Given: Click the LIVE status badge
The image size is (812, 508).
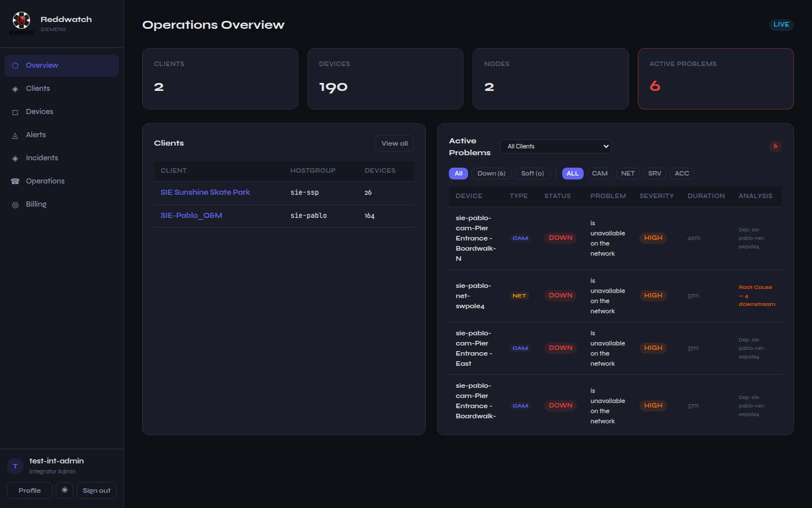Looking at the screenshot, I should click(x=781, y=25).
